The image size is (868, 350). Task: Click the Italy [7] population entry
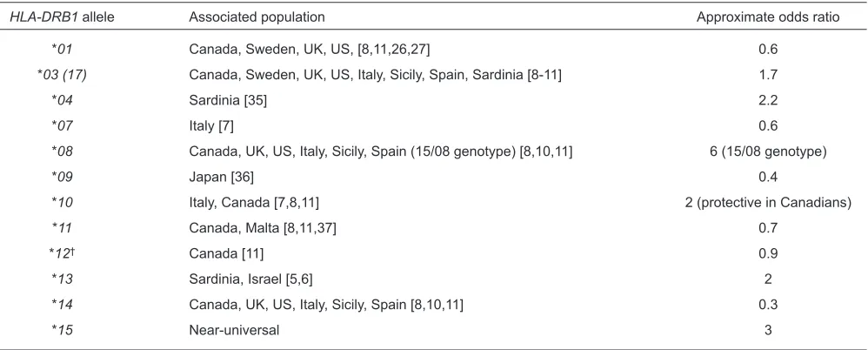[211, 126]
